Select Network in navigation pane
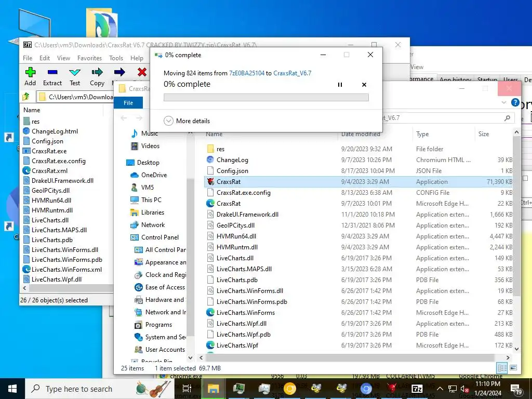Viewport: 532px width, 399px height. [x=148, y=225]
